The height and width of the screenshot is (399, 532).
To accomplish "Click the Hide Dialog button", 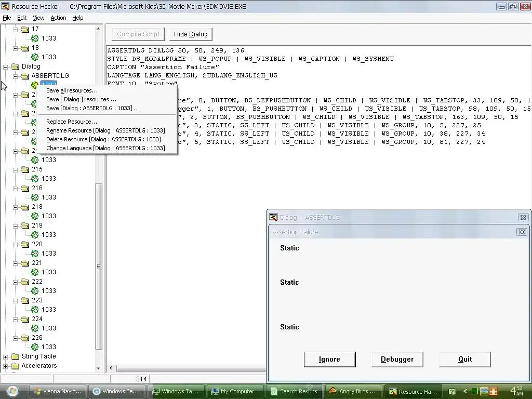I will [x=191, y=34].
